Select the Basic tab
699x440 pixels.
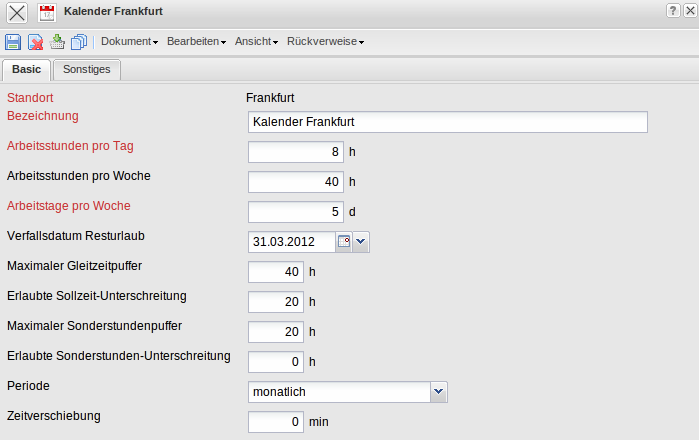point(26,70)
